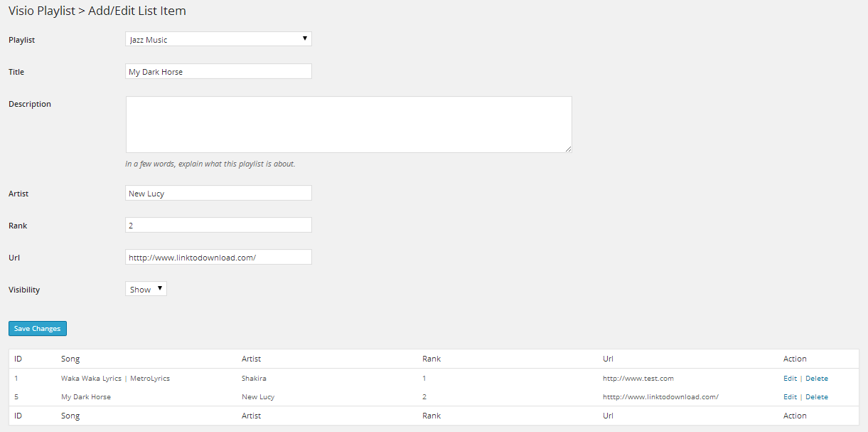Delete the Waka Waka Lyrics row
The height and width of the screenshot is (432, 868).
point(816,379)
